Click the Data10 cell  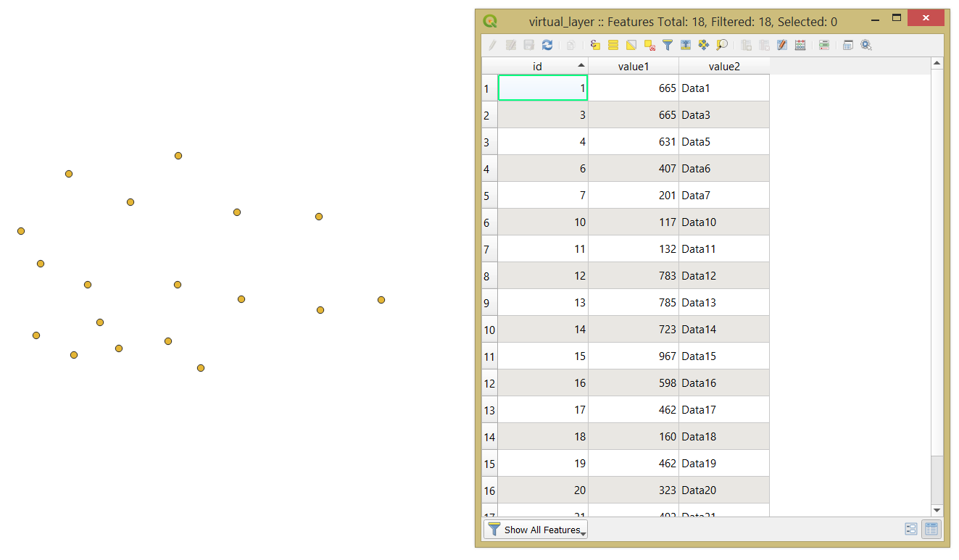(x=724, y=222)
